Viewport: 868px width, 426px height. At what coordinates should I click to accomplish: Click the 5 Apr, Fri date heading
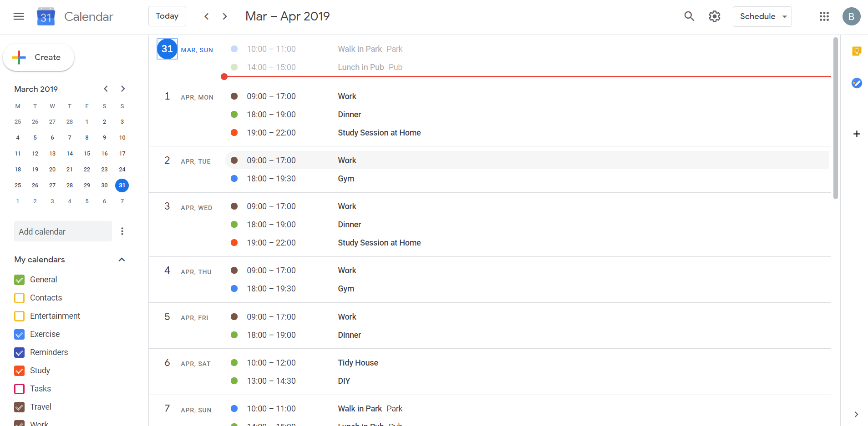tap(186, 317)
